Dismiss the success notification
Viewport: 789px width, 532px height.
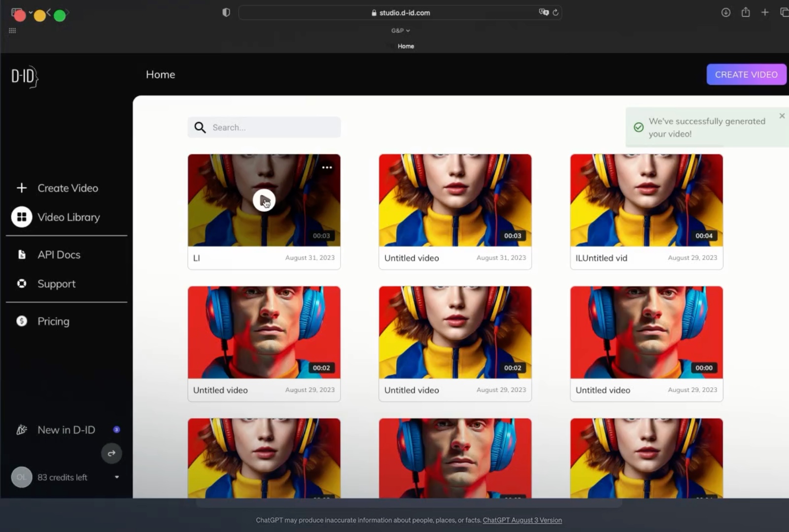click(x=782, y=116)
